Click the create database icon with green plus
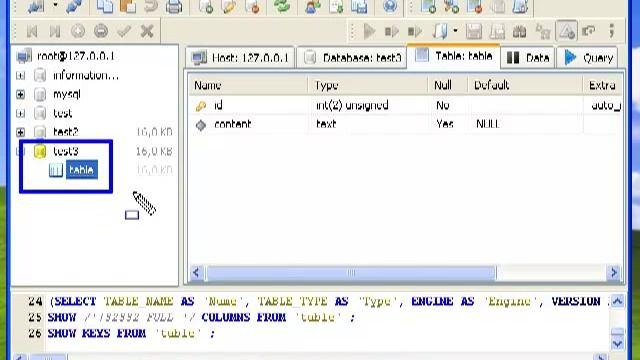Image resolution: width=640 pixels, height=360 pixels. point(206,7)
